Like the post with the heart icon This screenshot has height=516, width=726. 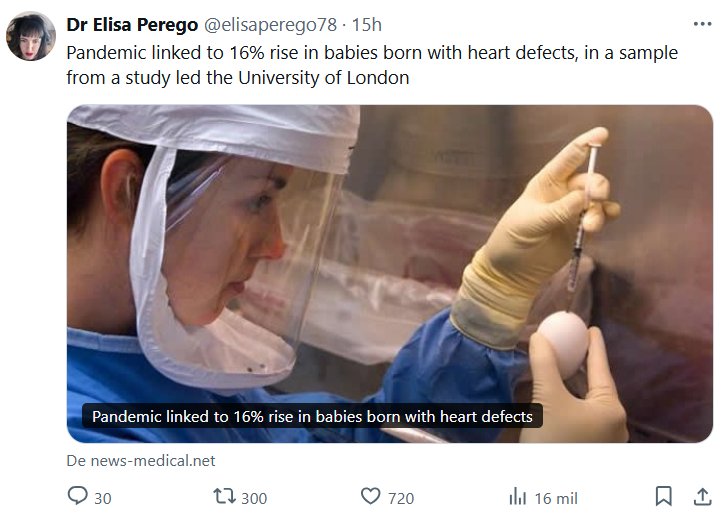[371, 496]
